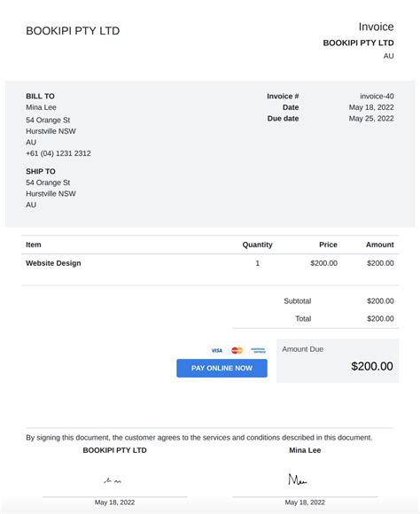Click the PAY ONLINE NOW button
This screenshot has width=420, height=514.
tap(222, 368)
